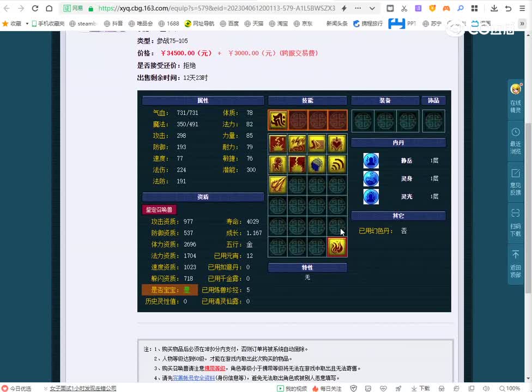Image resolution: width=532 pixels, height=392 pixels.
Task: Select the signal waves skill icon
Action: point(337,164)
